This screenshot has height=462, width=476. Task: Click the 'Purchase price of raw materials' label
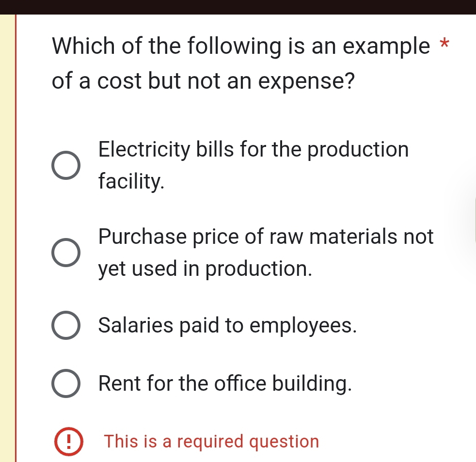click(x=266, y=237)
